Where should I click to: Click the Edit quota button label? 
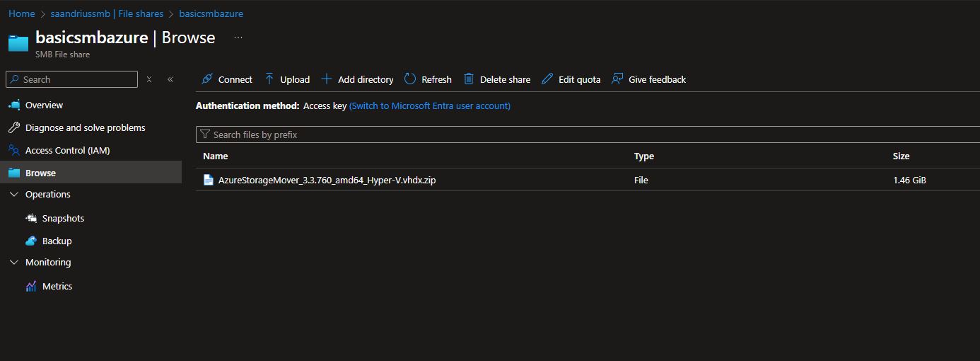579,80
